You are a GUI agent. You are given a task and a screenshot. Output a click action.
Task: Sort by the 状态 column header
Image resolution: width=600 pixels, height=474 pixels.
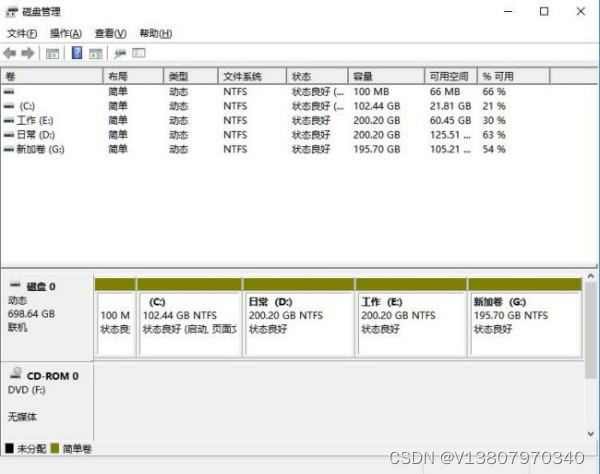(x=317, y=77)
